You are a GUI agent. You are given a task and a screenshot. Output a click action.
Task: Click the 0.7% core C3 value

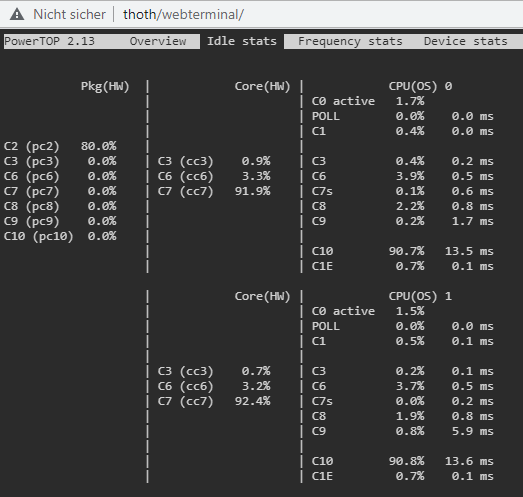pyautogui.click(x=256, y=371)
